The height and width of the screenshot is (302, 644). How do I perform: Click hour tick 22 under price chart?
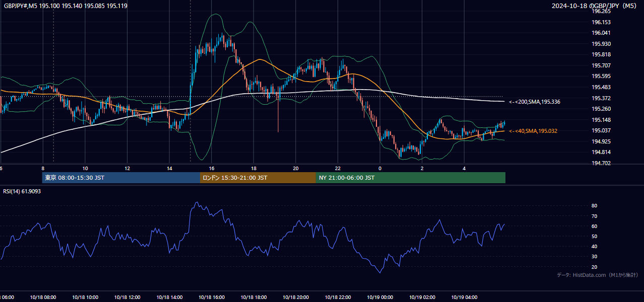coord(338,168)
